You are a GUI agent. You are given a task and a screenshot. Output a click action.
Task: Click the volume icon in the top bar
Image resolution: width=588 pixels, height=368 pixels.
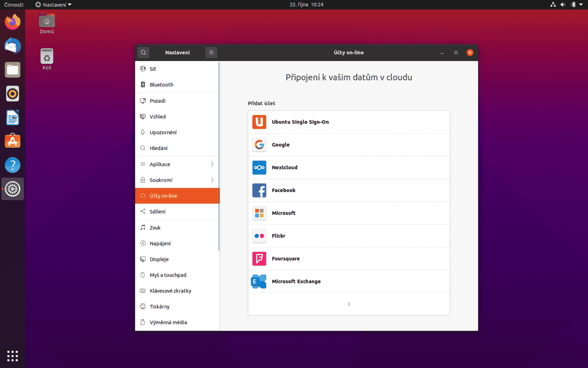(x=562, y=5)
